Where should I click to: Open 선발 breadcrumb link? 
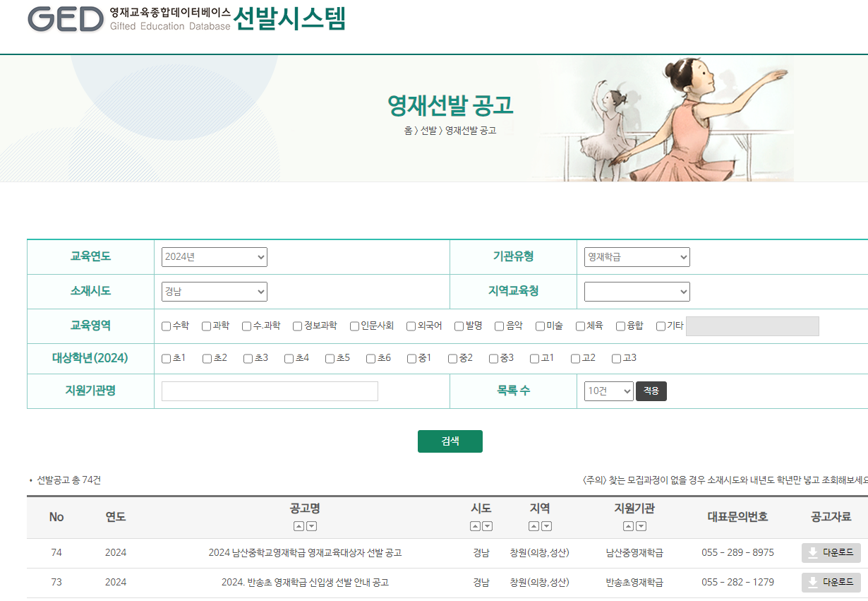[428, 131]
